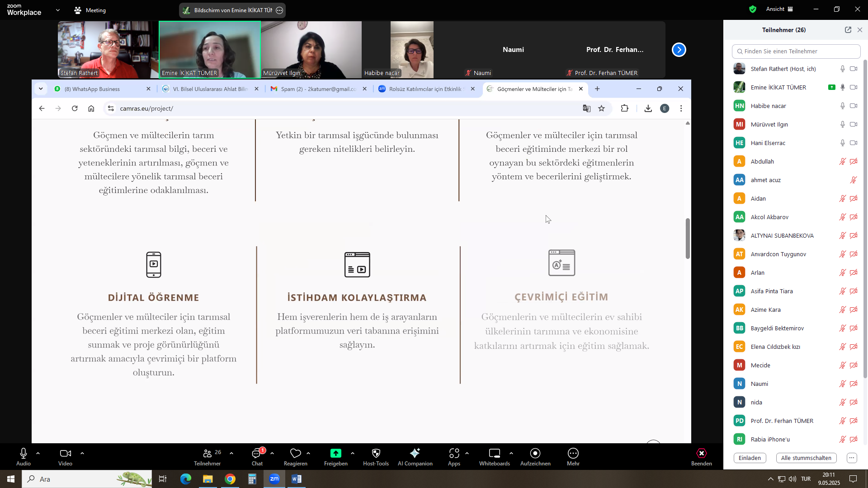Start recording with Aufzeichnen button
This screenshot has width=868, height=488.
535,453
